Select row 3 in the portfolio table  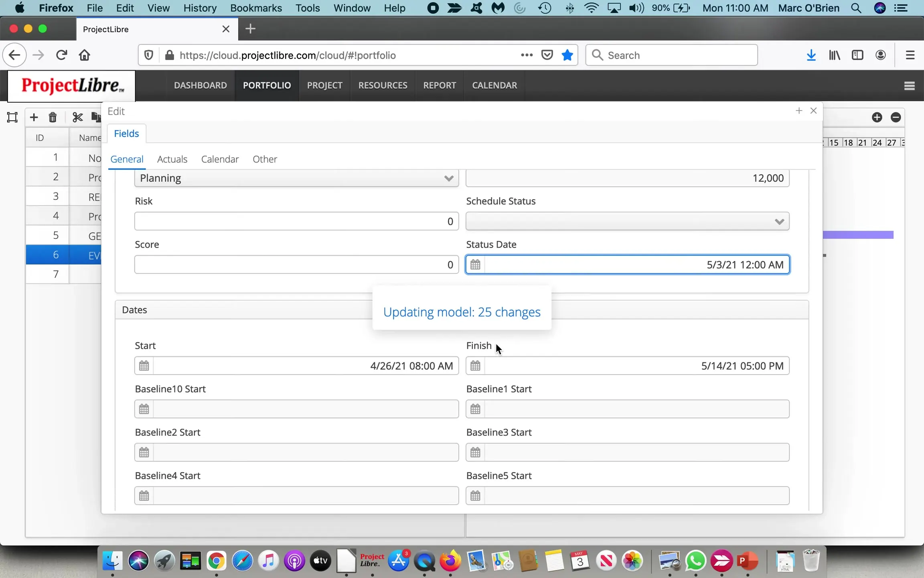(x=63, y=196)
